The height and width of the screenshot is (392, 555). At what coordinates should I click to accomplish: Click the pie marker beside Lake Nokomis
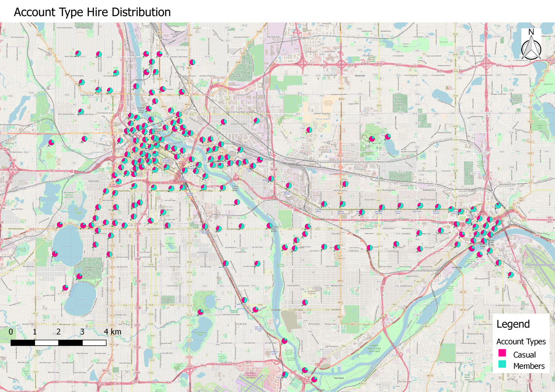pos(200,312)
